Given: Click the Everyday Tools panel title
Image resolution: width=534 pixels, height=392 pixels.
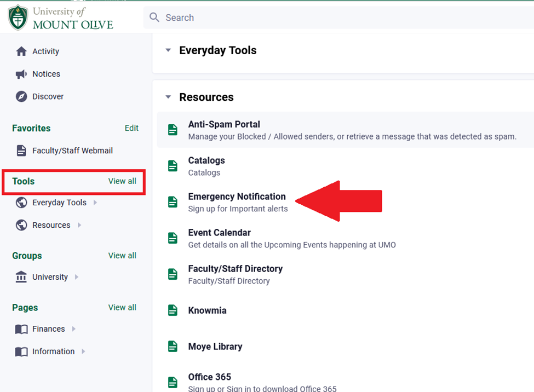Looking at the screenshot, I should coord(218,50).
